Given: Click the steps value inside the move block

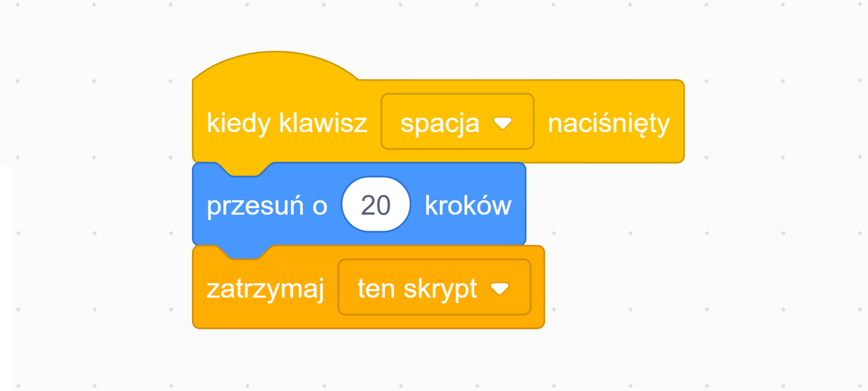Looking at the screenshot, I should 376,203.
